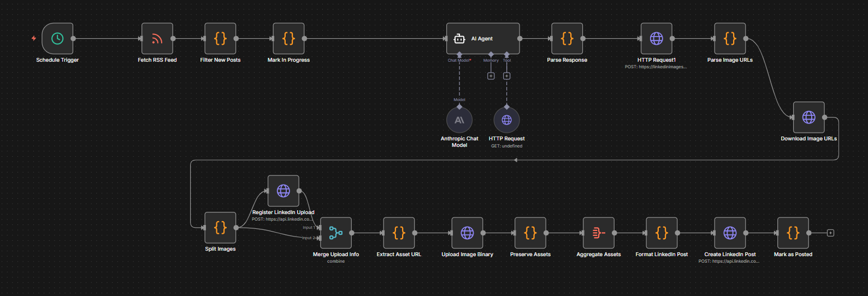Click the plus under AI Agent's Tool port
The height and width of the screenshot is (296, 868).
point(506,76)
